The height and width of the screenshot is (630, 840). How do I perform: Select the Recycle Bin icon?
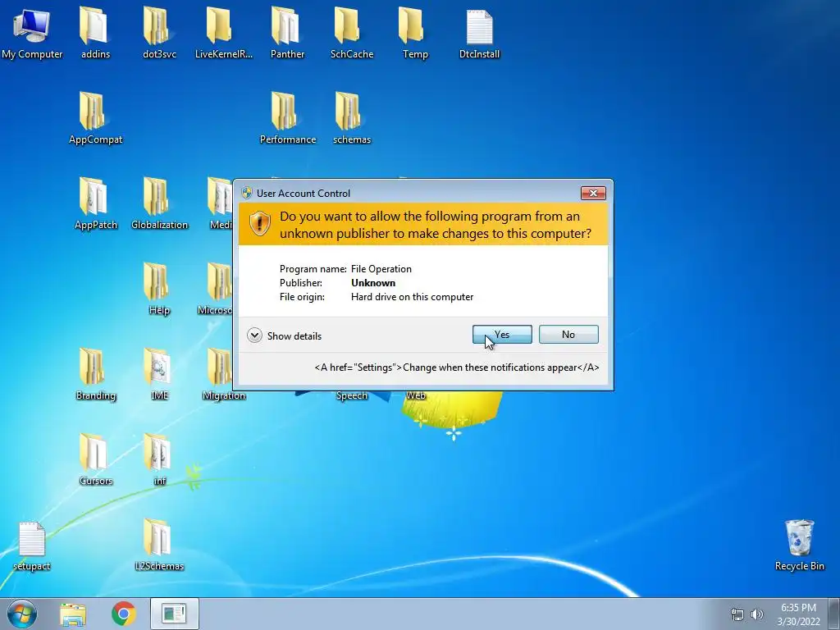click(x=799, y=545)
